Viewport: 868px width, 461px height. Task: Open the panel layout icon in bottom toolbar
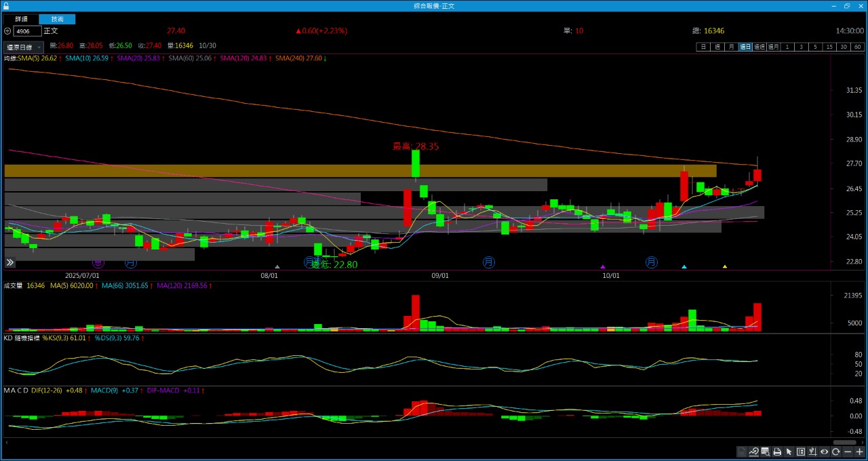point(801,452)
